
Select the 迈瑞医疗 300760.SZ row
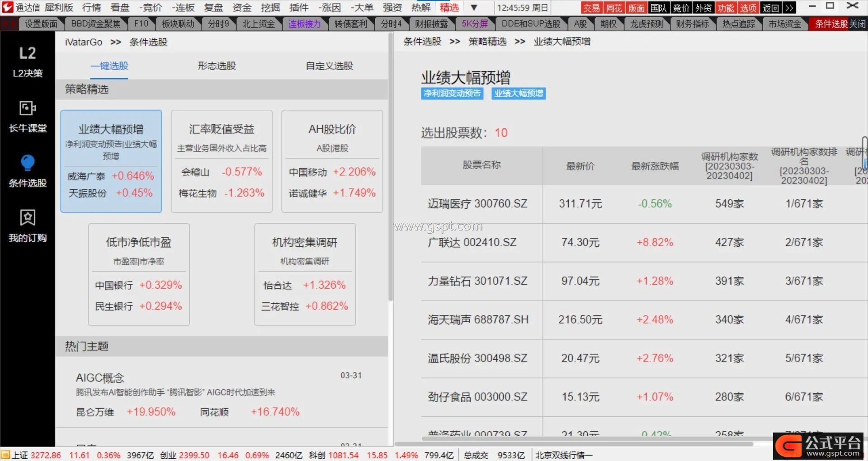(644, 204)
